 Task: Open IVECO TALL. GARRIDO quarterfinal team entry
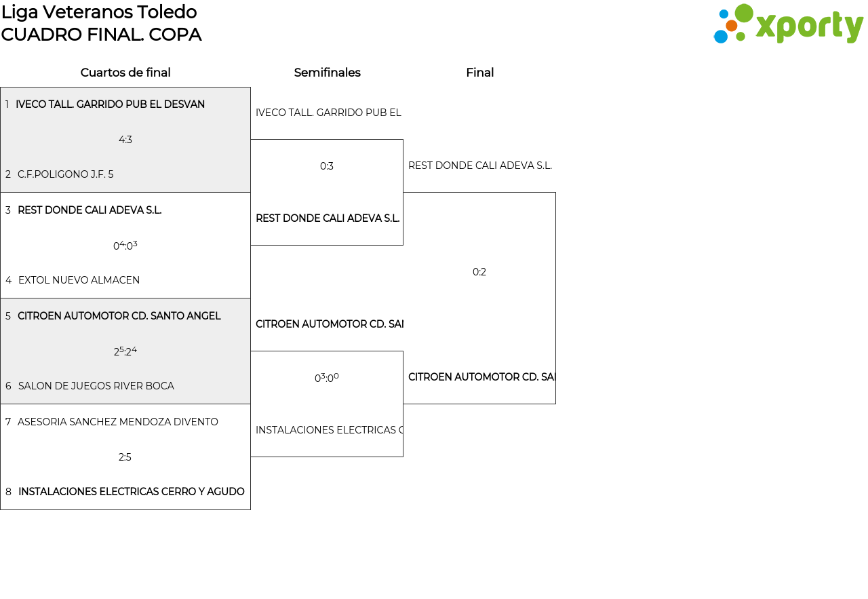[110, 104]
